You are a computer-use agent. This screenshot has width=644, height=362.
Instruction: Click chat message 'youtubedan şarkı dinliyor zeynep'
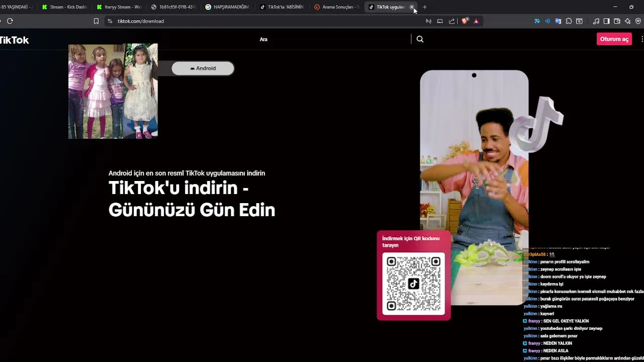click(571, 329)
